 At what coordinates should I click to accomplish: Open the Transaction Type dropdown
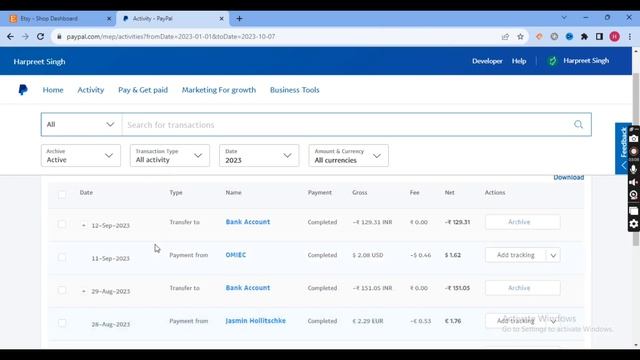click(x=170, y=156)
